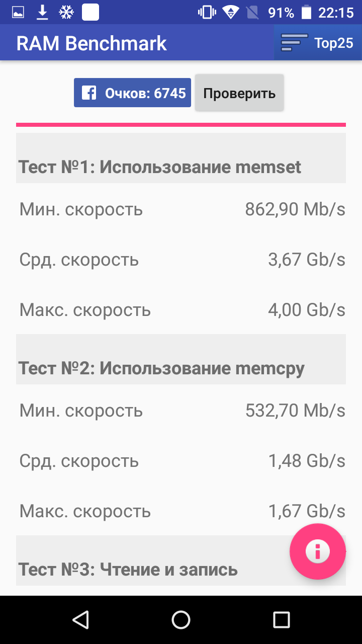Screen dimensions: 362x644
Task: Start benchmark with Проверить button
Action: pyautogui.click(x=239, y=93)
